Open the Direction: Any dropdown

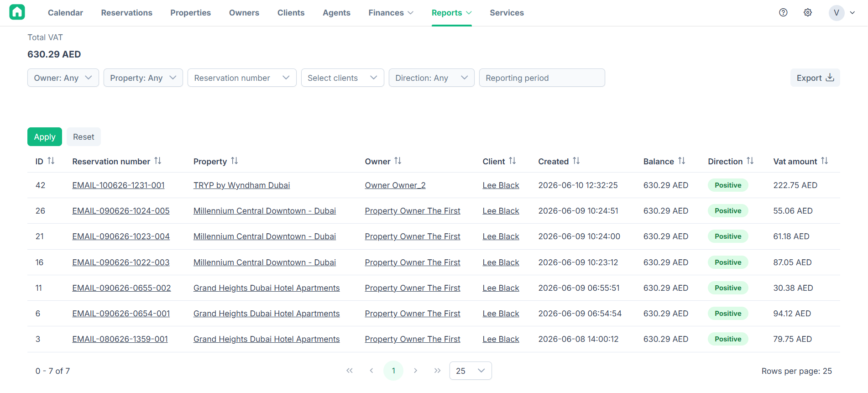[431, 78]
